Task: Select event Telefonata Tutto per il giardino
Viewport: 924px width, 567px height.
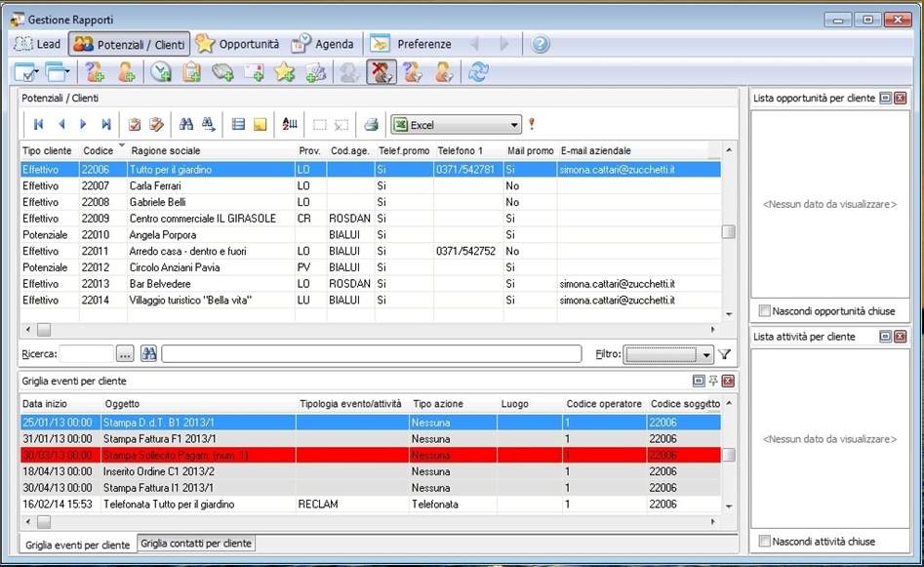Action: 371,505
